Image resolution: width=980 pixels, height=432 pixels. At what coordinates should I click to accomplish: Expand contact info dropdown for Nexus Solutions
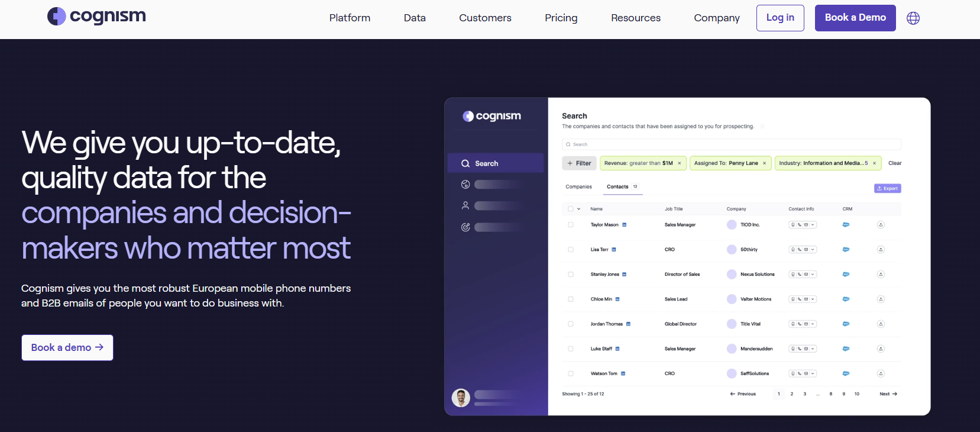(x=813, y=275)
